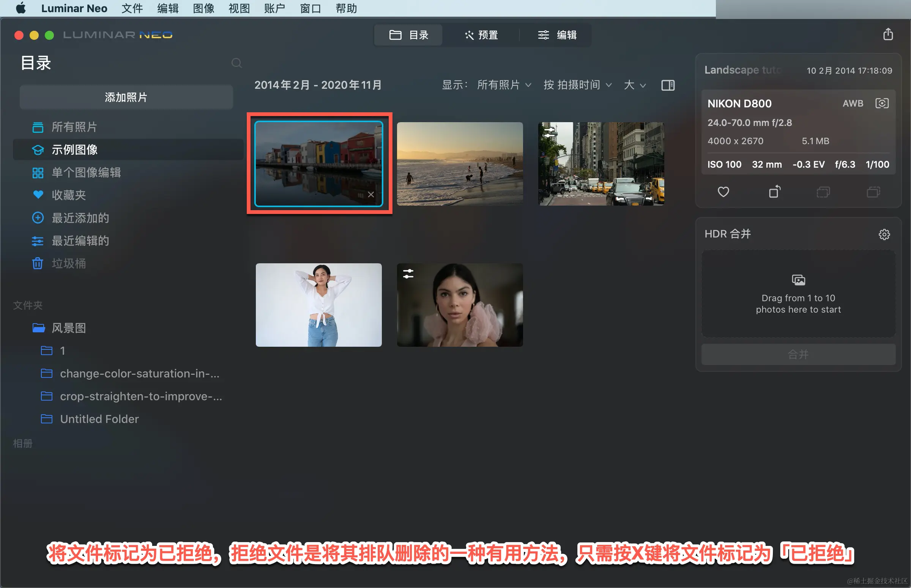Open the Untitled Folder in the folder list
This screenshot has width=911, height=588.
point(99,419)
